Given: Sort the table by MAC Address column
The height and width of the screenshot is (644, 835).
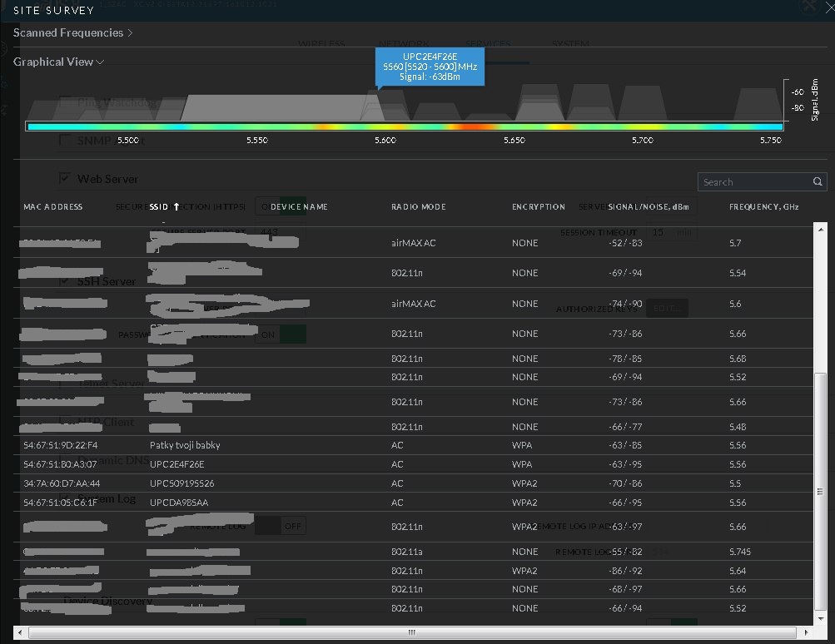Looking at the screenshot, I should (53, 206).
